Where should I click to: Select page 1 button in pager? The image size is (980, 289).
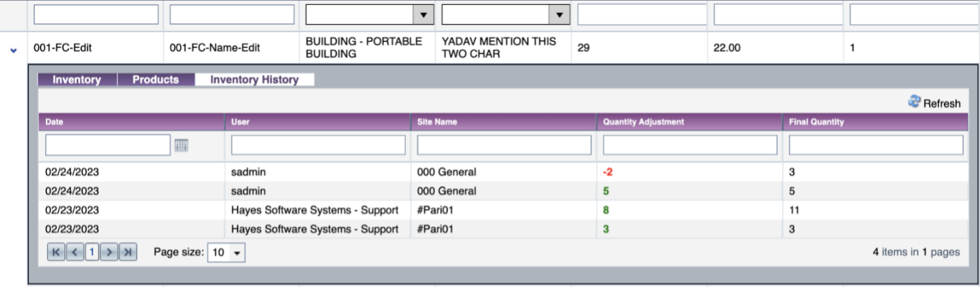click(x=92, y=253)
